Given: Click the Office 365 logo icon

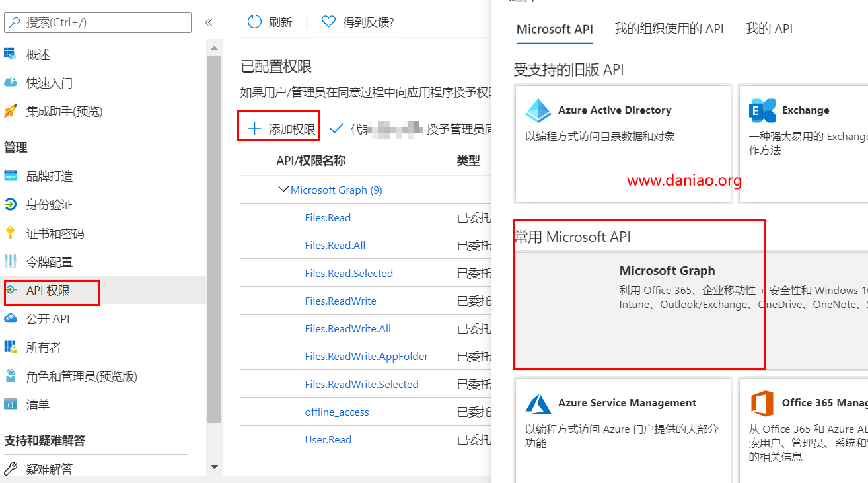Looking at the screenshot, I should pyautogui.click(x=762, y=403).
